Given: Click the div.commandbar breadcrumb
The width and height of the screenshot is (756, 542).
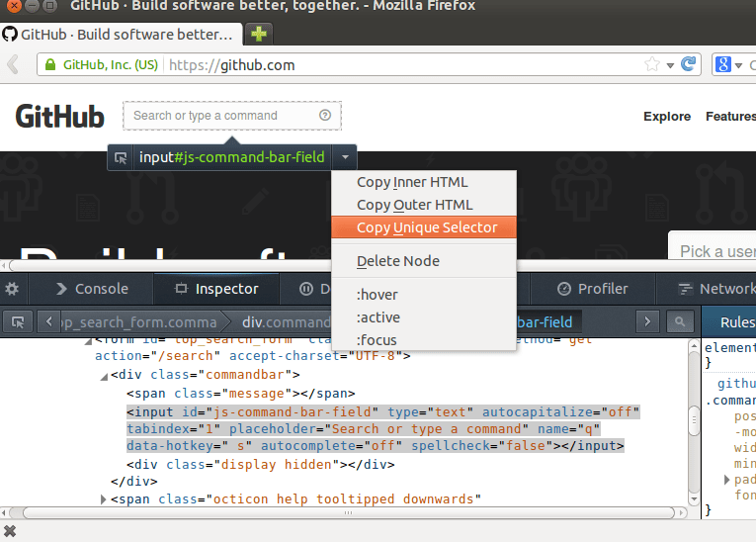Looking at the screenshot, I should point(286,321).
